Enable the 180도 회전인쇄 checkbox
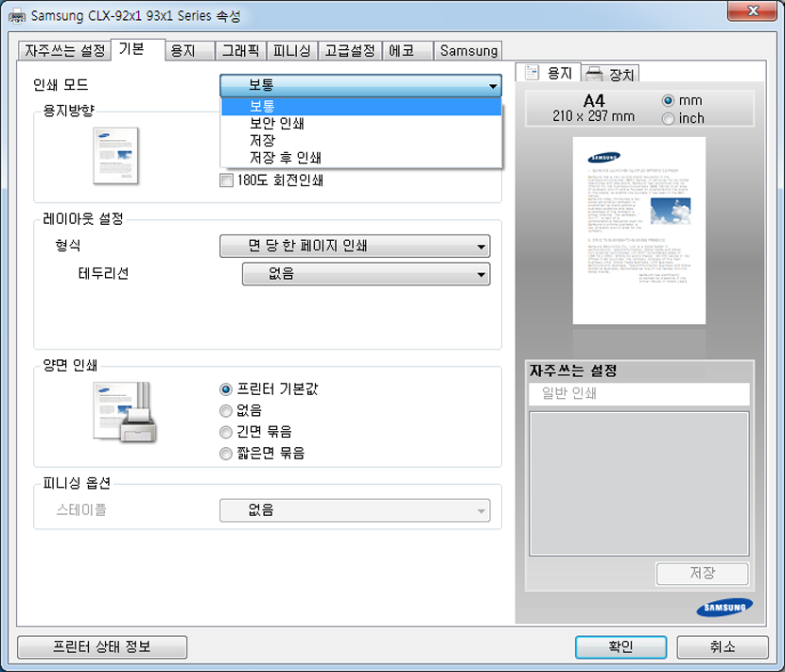The image size is (785, 672). coord(226,180)
